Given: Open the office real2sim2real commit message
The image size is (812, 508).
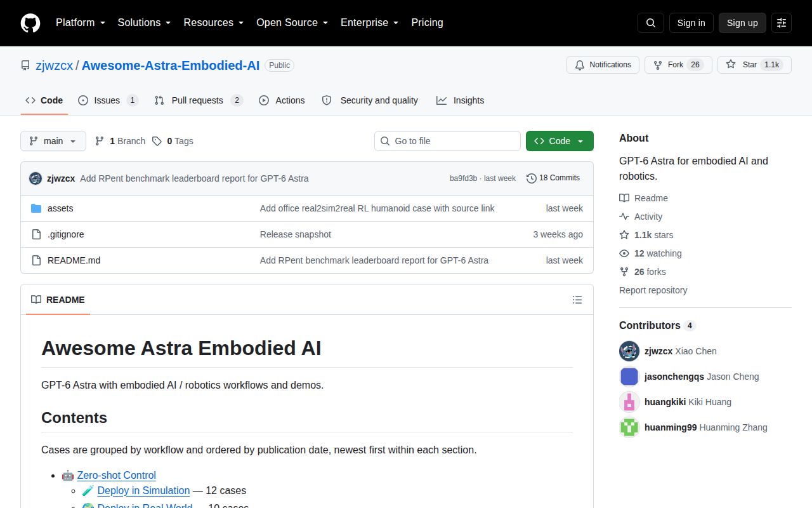Looking at the screenshot, I should [377, 208].
